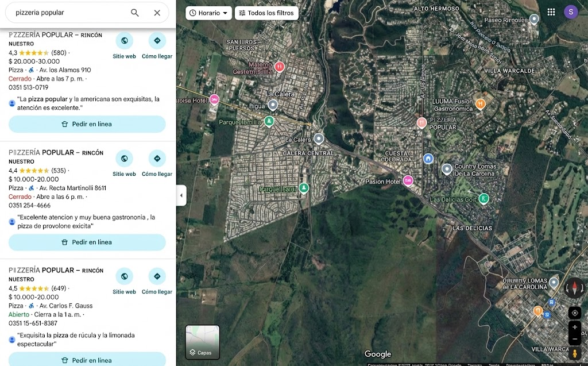The height and width of the screenshot is (366, 588).
Task: Open the Google account menu avatar S
Action: coord(571,11)
